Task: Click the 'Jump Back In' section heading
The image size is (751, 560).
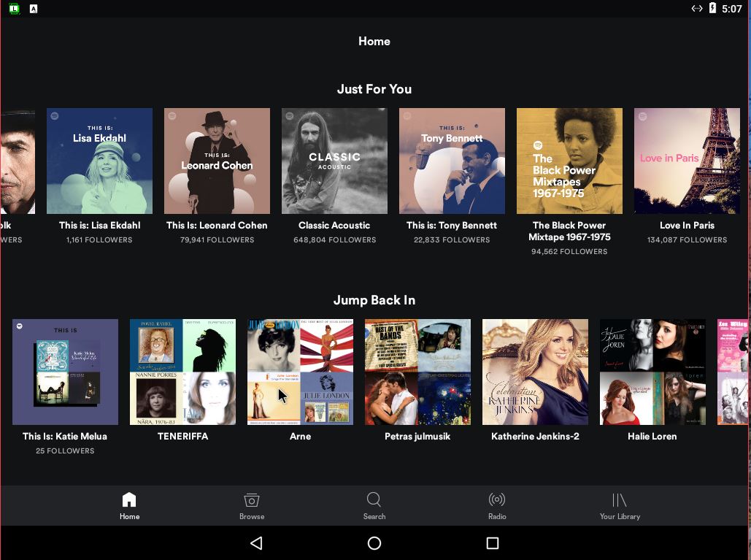Action: click(x=374, y=300)
